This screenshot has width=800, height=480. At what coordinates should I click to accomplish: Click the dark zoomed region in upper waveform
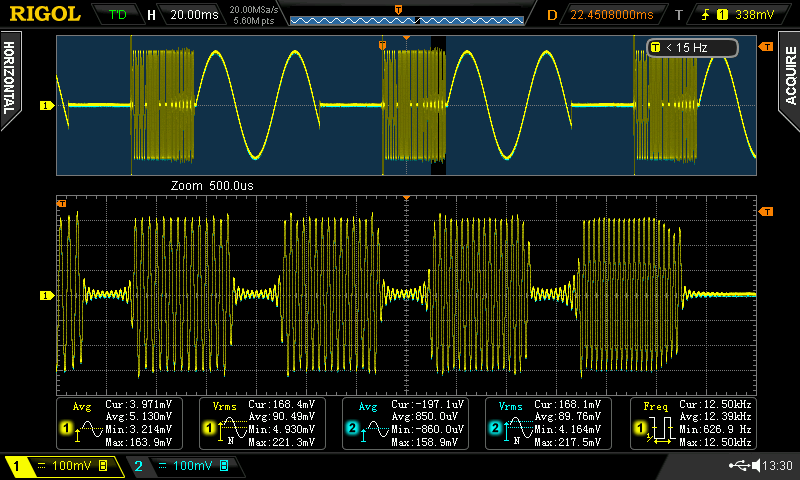[438, 105]
